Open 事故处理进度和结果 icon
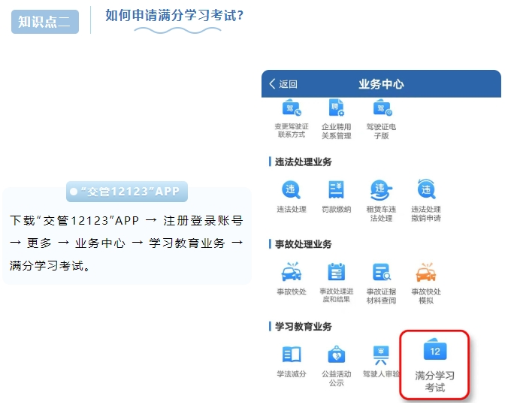Image resolution: width=517 pixels, height=420 pixels. [337, 272]
